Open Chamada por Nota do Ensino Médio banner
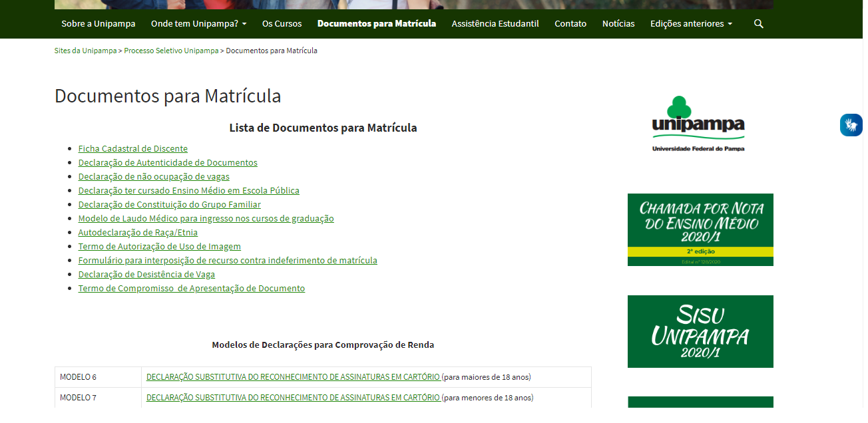868x423 pixels. (700, 229)
